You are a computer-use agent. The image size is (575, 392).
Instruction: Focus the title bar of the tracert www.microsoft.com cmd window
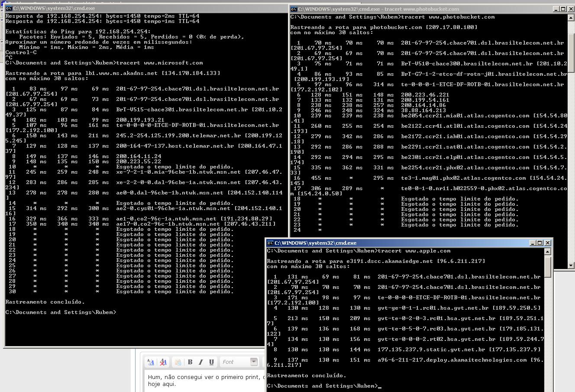tap(146, 8)
